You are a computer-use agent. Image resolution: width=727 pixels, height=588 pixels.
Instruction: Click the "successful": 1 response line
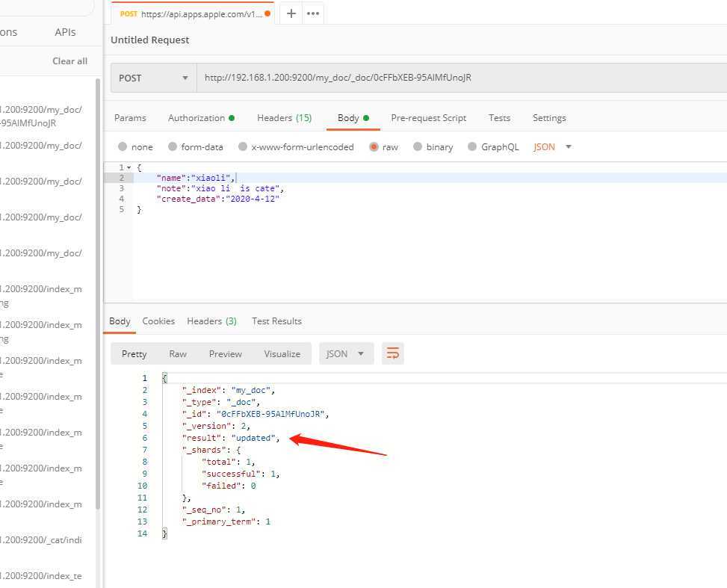[x=241, y=474]
